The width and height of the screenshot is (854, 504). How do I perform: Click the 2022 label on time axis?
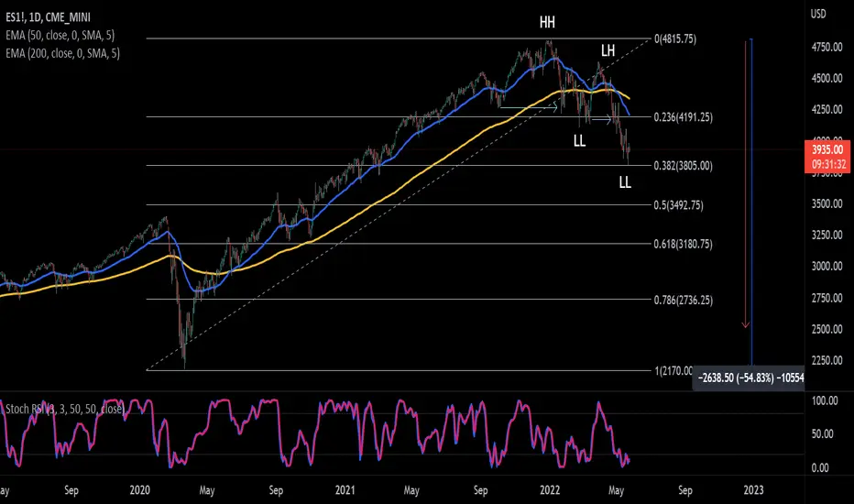pos(550,490)
